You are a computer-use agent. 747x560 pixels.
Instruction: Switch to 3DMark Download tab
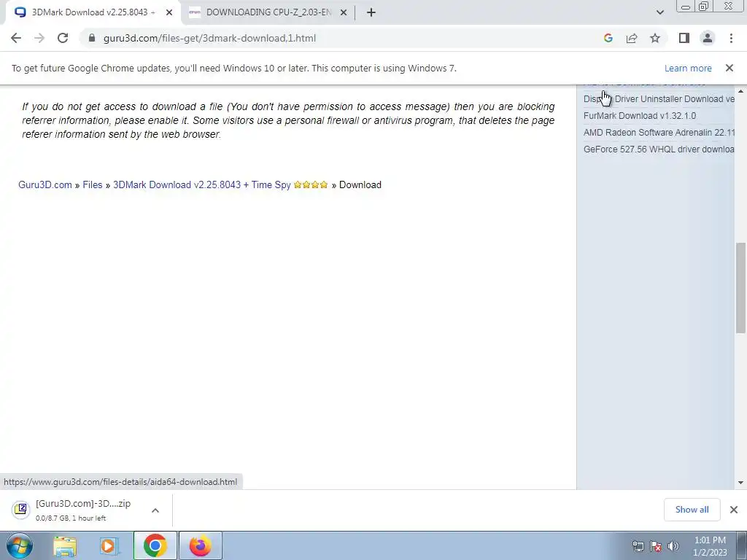coord(93,12)
